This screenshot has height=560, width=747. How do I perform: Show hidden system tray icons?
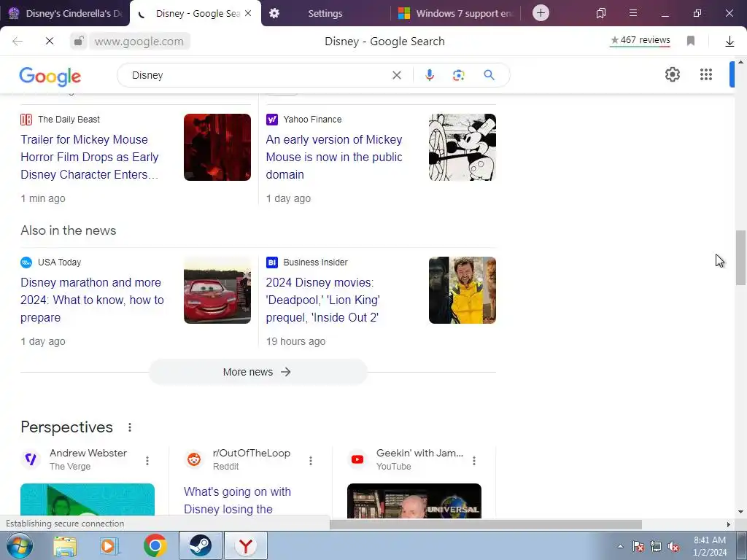coord(620,546)
